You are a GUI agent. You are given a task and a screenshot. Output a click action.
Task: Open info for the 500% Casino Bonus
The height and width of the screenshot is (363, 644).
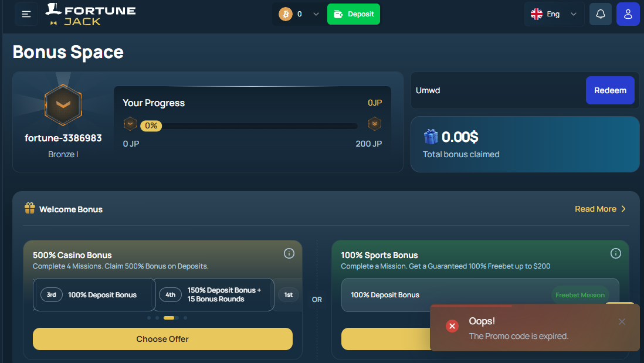[289, 253]
